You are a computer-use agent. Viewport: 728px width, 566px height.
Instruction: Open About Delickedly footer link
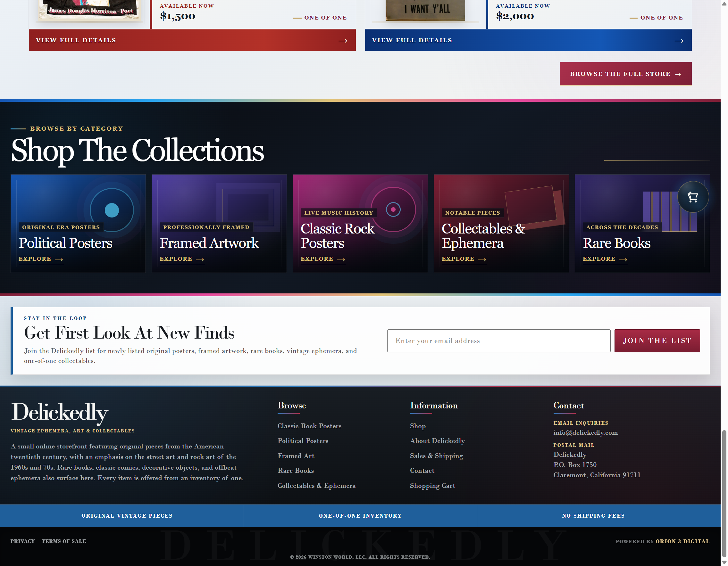(437, 440)
